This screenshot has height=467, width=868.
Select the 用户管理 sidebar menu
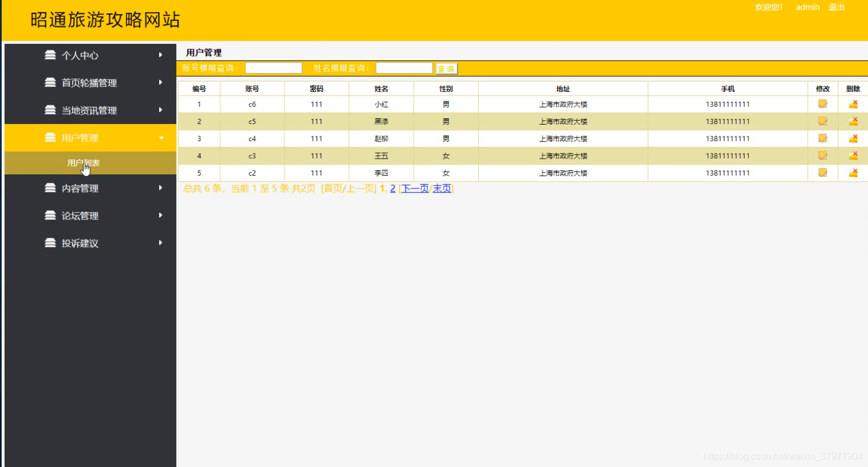(90, 138)
